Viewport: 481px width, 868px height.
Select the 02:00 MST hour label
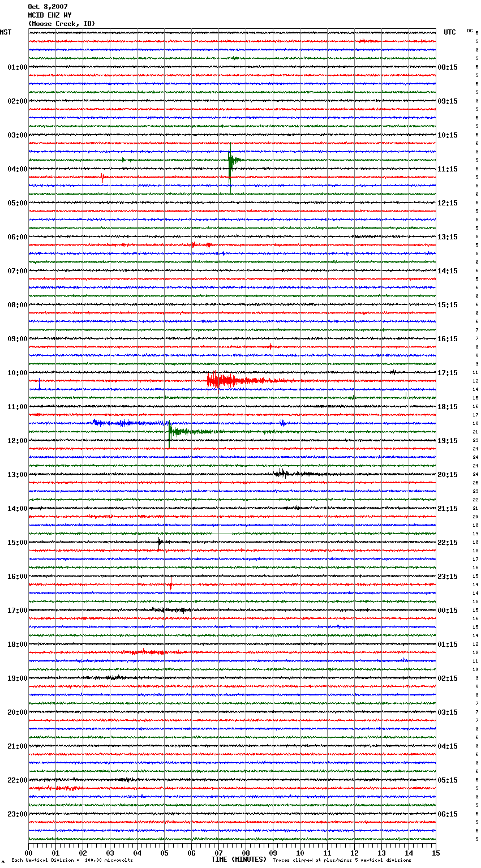[x=18, y=101]
